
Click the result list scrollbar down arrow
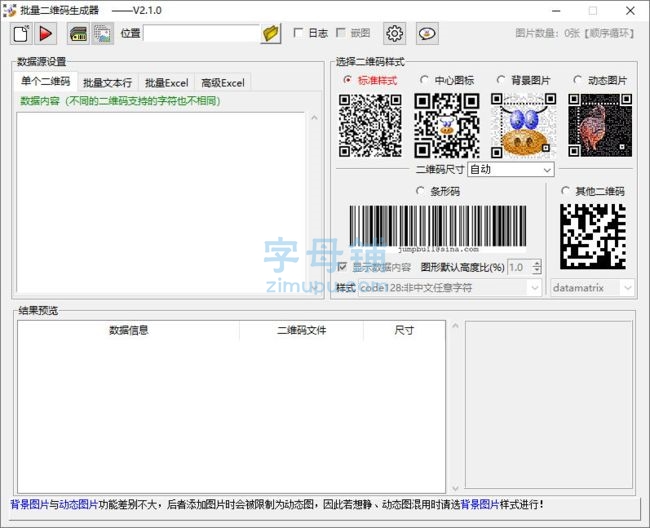455,487
